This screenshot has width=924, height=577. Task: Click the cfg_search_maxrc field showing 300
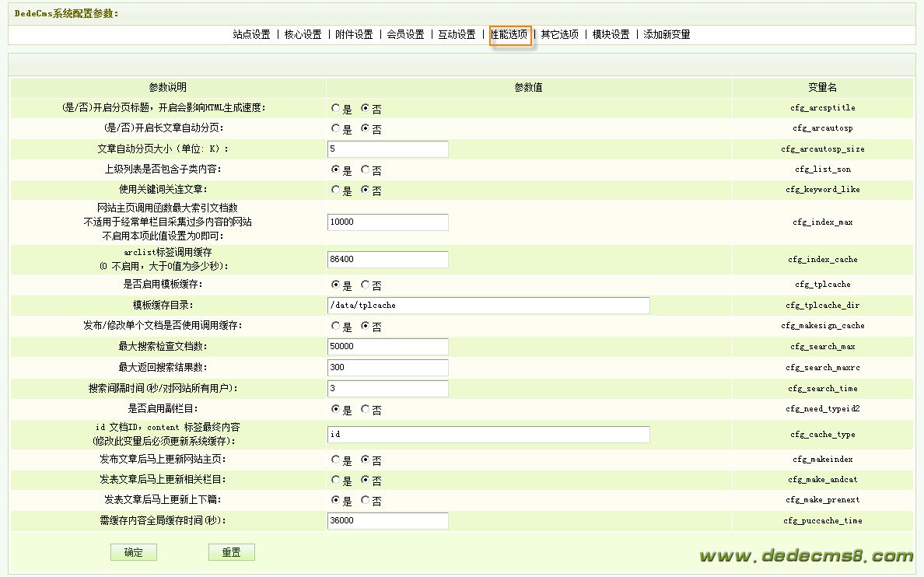388,368
